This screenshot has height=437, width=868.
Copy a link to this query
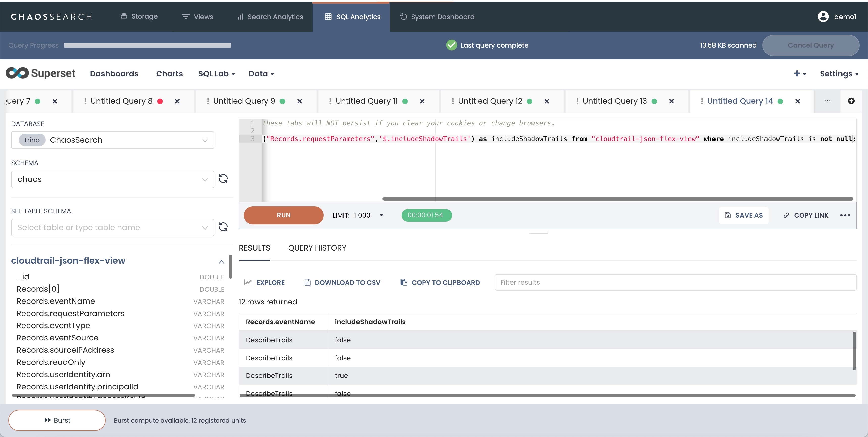click(806, 215)
